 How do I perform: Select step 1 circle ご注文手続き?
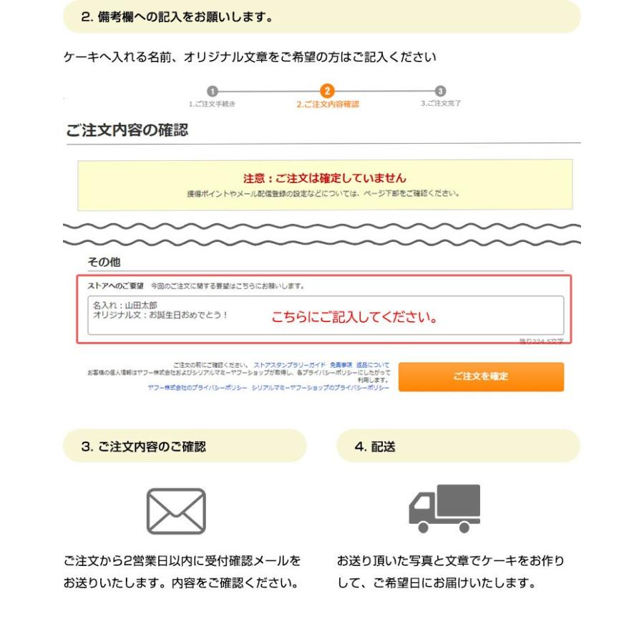tap(212, 91)
